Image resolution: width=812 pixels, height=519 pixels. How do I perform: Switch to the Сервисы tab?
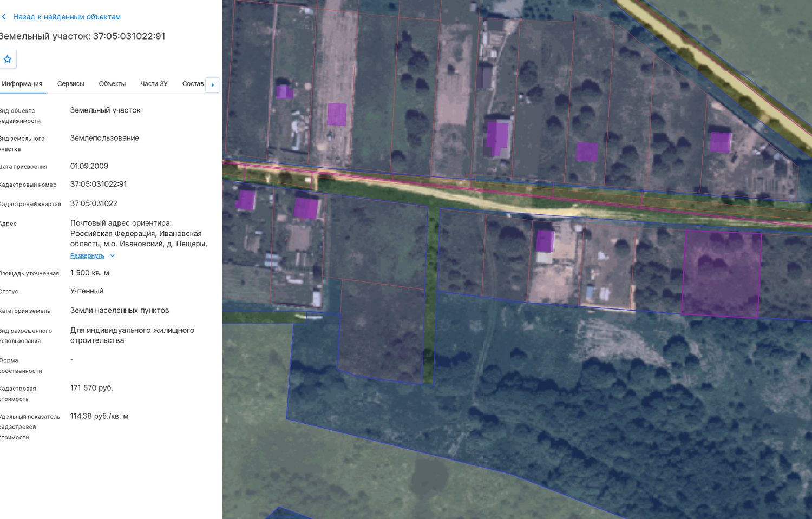tap(71, 84)
